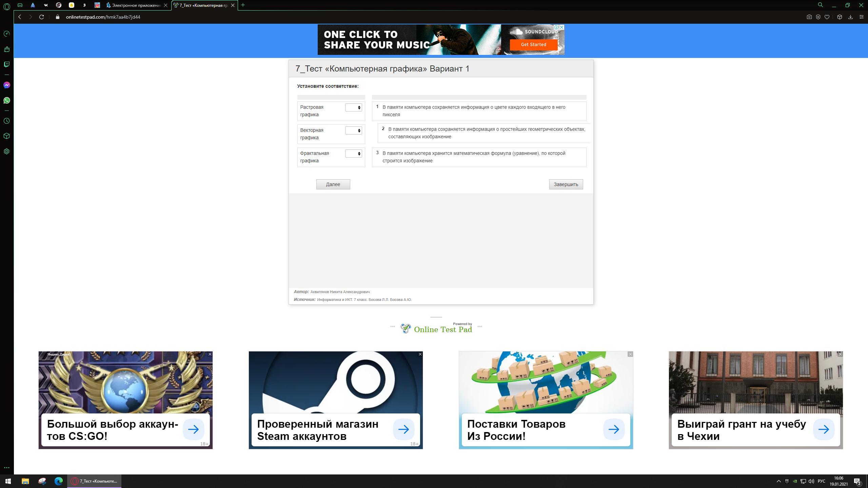Switch to the Электронное приложение tab
The image size is (868, 488).
(136, 5)
